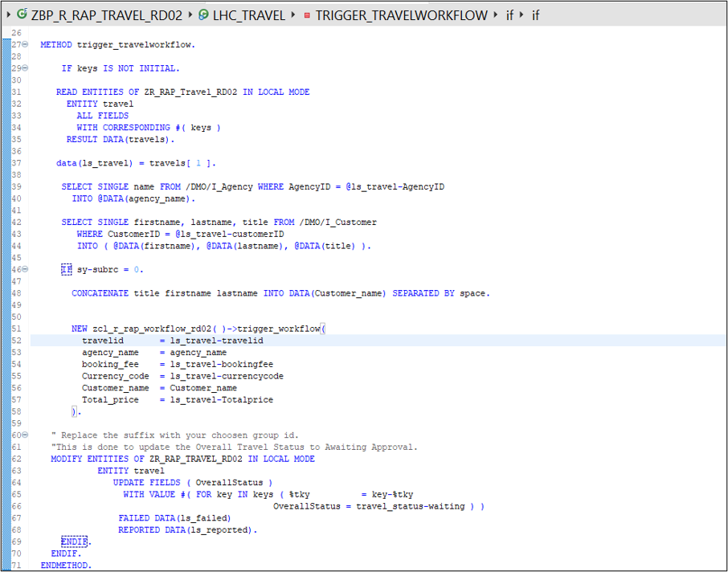
Task: Expand arrow after LHC_TRAVEL breadcrumb
Action: click(x=293, y=14)
